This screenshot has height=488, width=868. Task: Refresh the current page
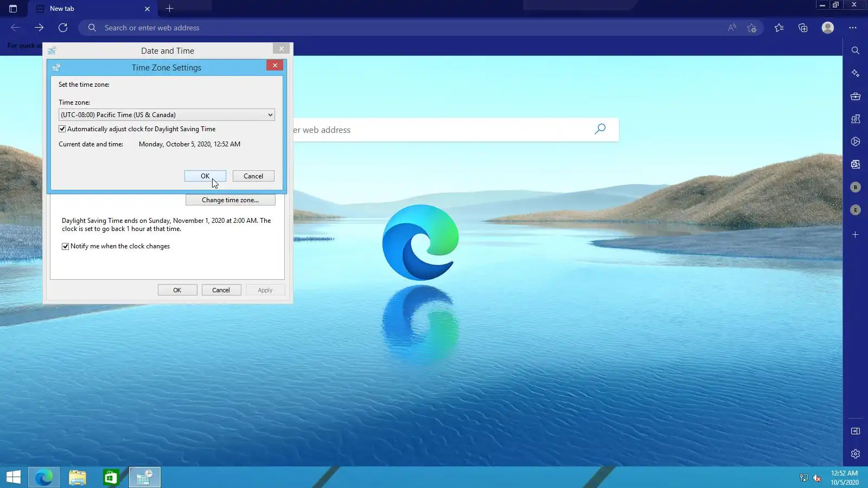[x=63, y=28]
